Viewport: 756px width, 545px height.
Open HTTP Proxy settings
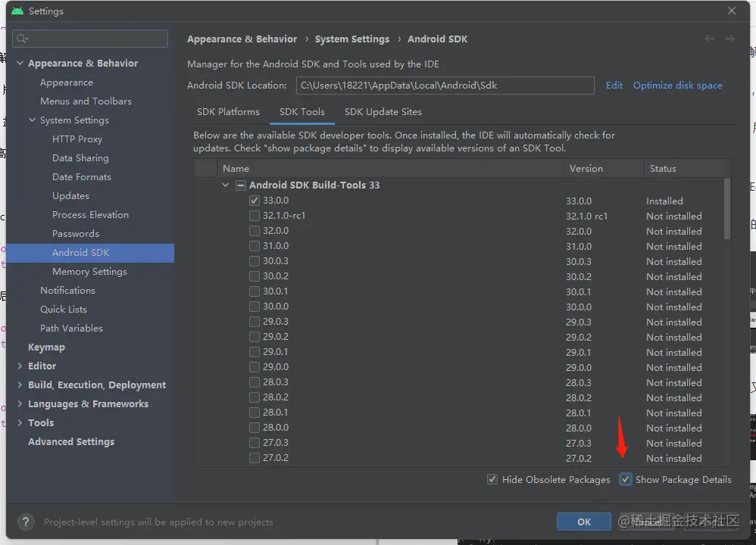coord(77,139)
